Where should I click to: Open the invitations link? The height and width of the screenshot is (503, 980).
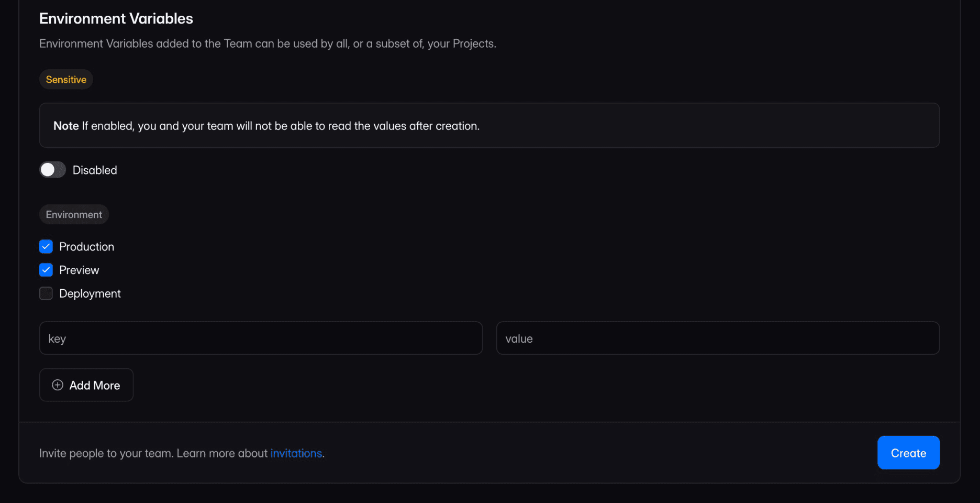pos(296,453)
